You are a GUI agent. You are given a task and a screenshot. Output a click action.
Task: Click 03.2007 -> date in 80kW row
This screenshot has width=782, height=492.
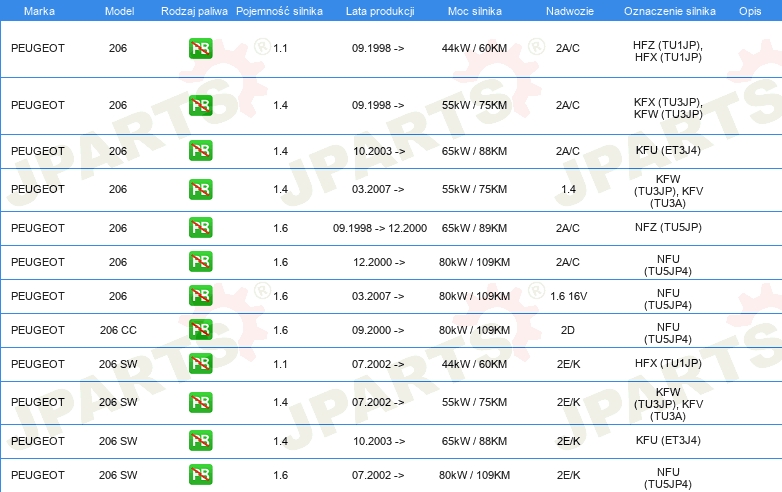point(378,296)
